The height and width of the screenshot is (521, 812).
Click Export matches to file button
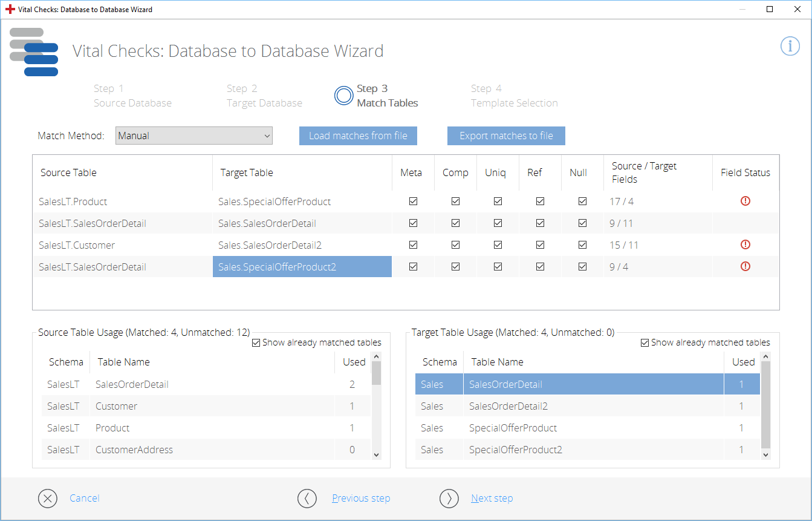coord(506,136)
